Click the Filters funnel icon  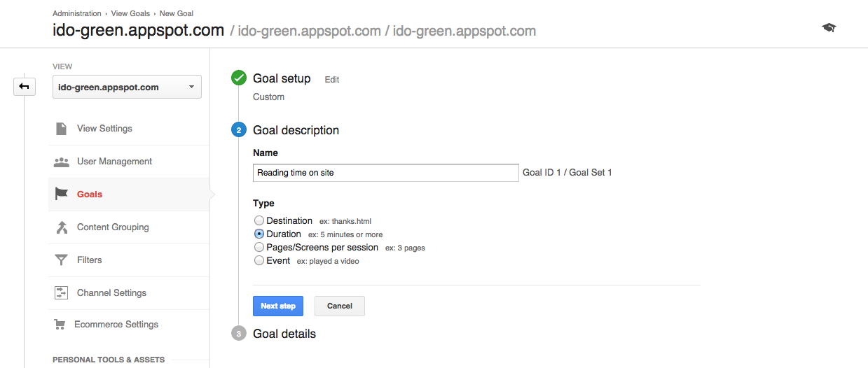click(62, 260)
